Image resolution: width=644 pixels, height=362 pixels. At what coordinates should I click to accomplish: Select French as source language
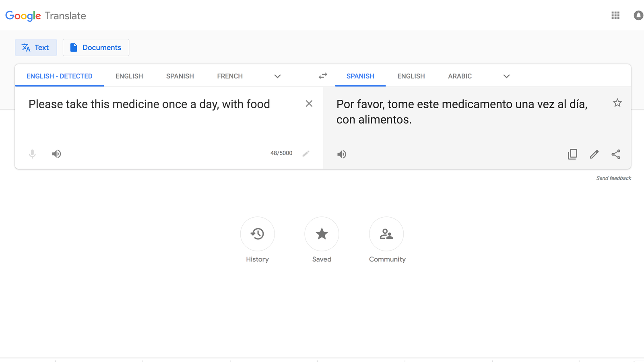[230, 76]
